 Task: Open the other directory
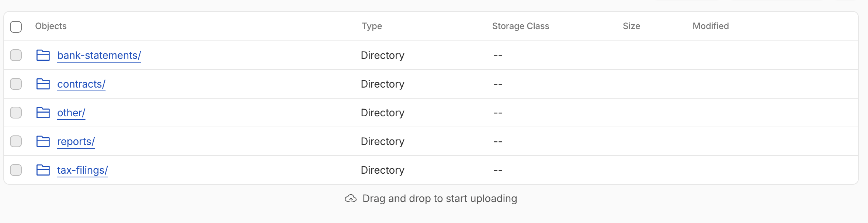(x=71, y=113)
